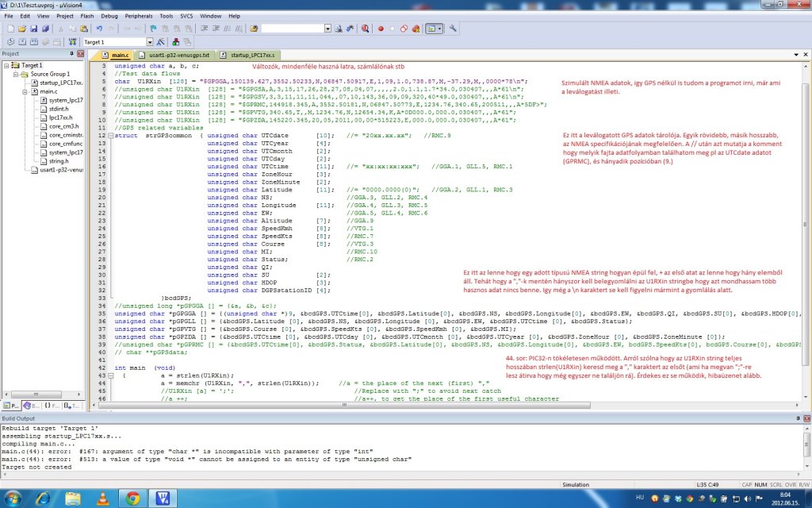Viewport: 812px width, 508px height.
Task: Close the Project panel
Action: click(80, 54)
